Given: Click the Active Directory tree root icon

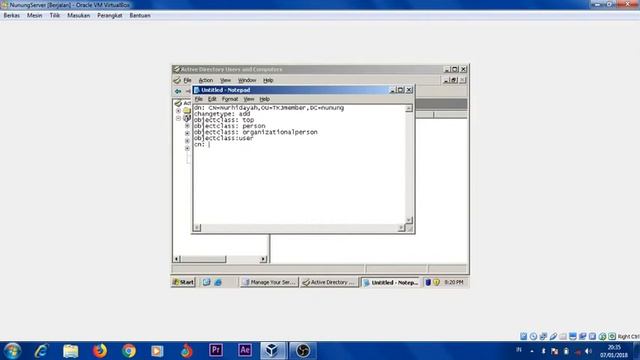Looking at the screenshot, I should [x=178, y=104].
